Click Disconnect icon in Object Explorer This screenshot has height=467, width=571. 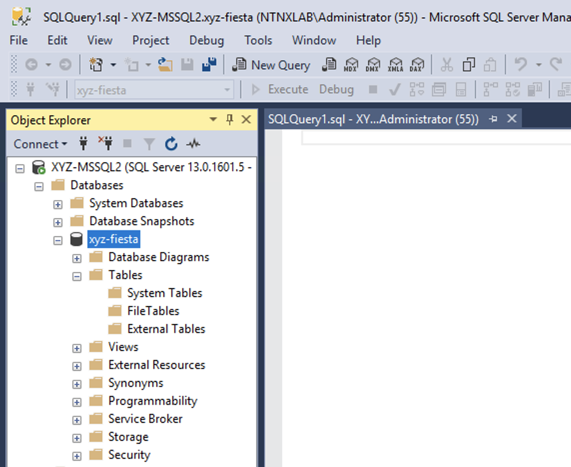[x=105, y=143]
